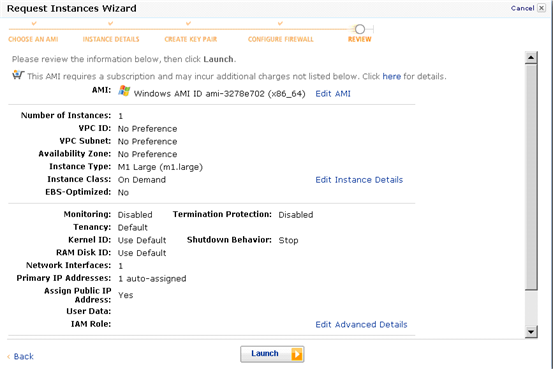Open Edit Instance Details link
The image size is (554, 370).
click(359, 180)
